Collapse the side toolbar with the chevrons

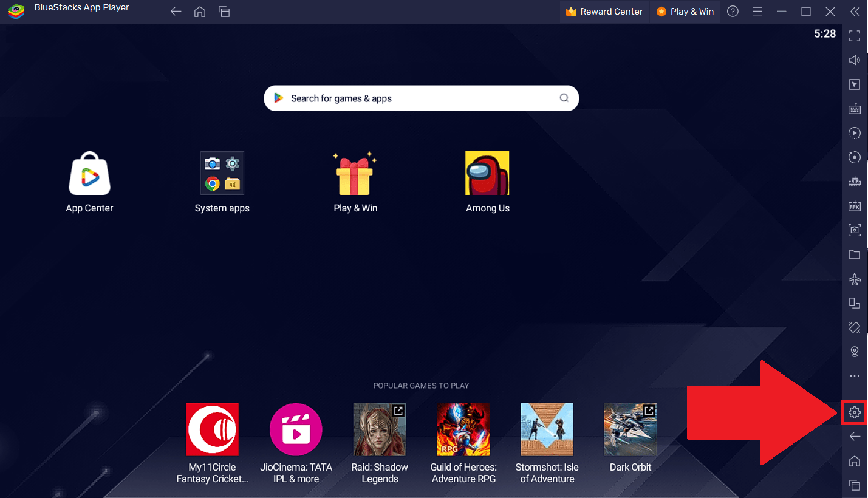point(855,12)
